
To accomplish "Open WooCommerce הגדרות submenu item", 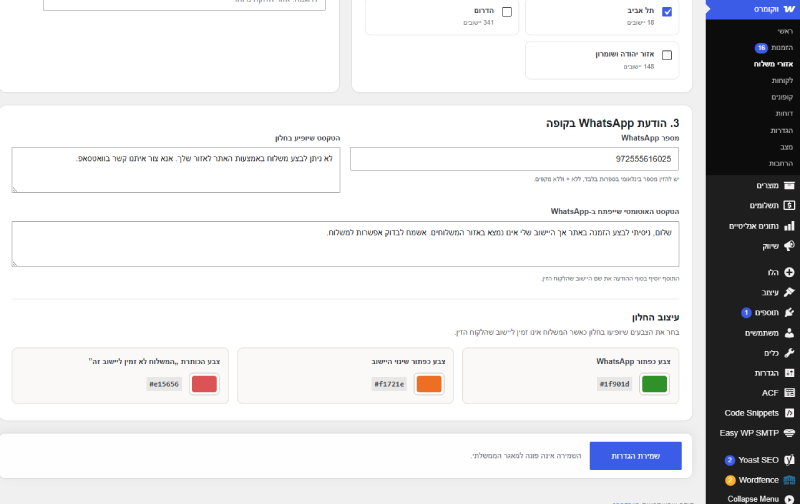I will [781, 130].
